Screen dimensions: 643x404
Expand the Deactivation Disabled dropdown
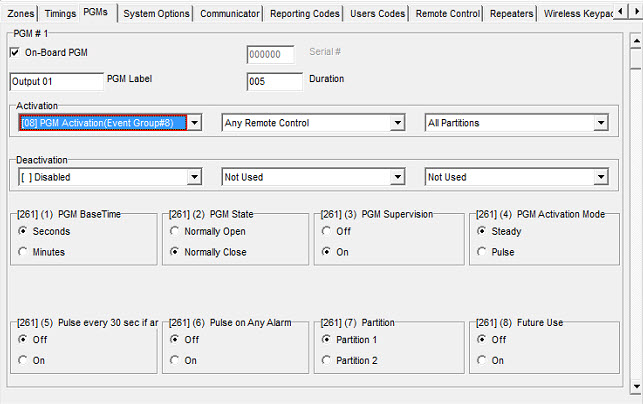pyautogui.click(x=196, y=177)
